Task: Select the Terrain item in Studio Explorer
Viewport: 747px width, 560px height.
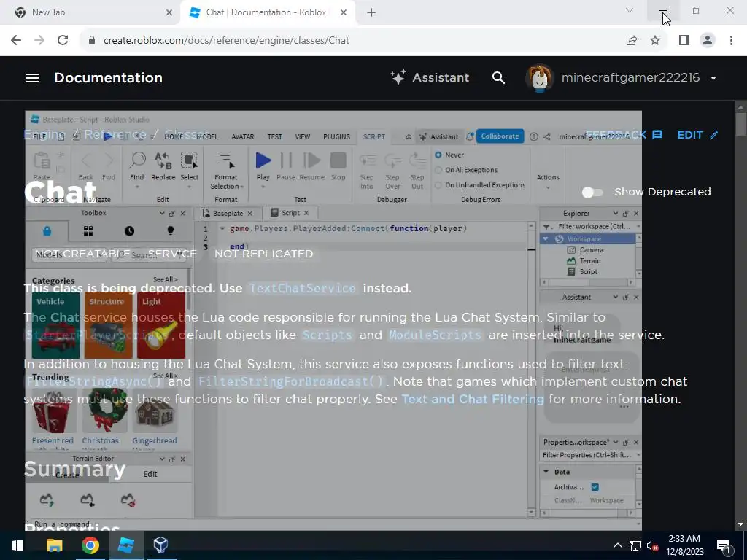Action: 589,261
